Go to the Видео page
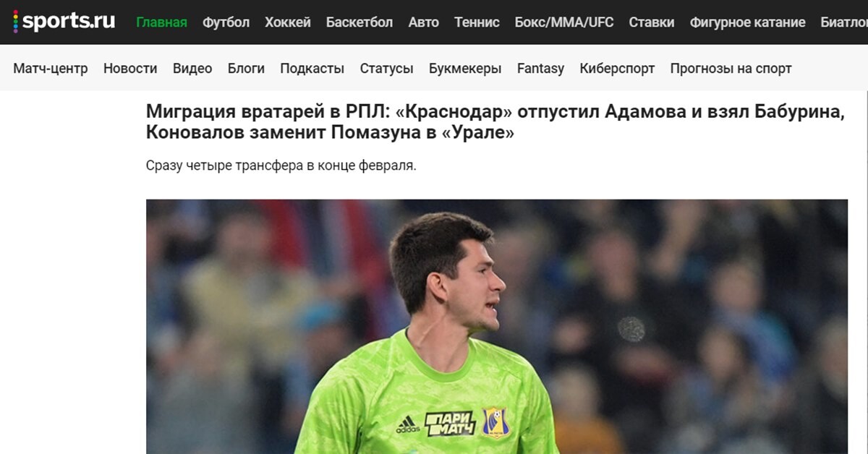The height and width of the screenshot is (454, 868). click(x=192, y=69)
